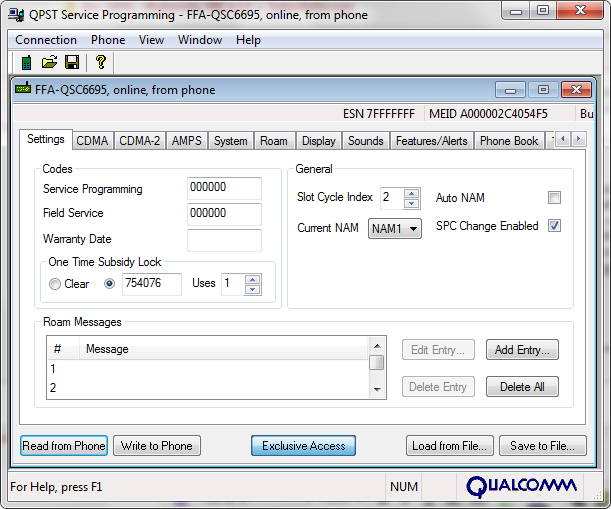611x509 pixels.
Task: Click Read from Phone button
Action: [x=64, y=445]
